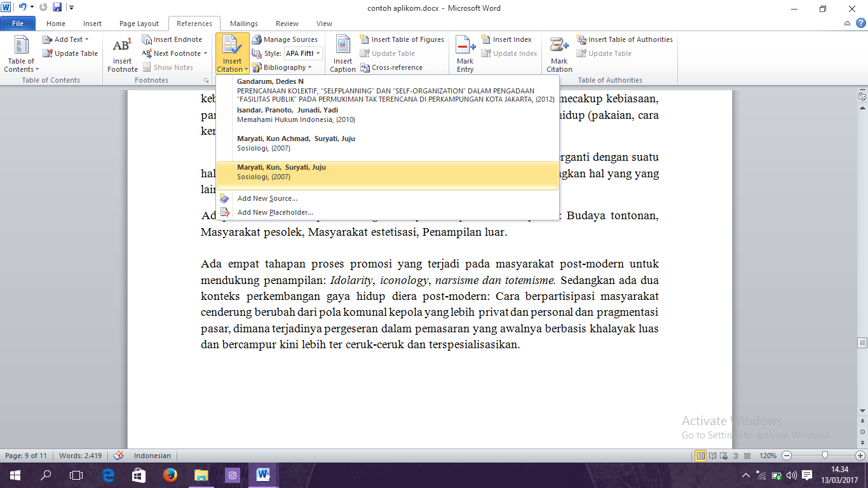868x488 pixels.
Task: Choose Add New Source
Action: 388,198
